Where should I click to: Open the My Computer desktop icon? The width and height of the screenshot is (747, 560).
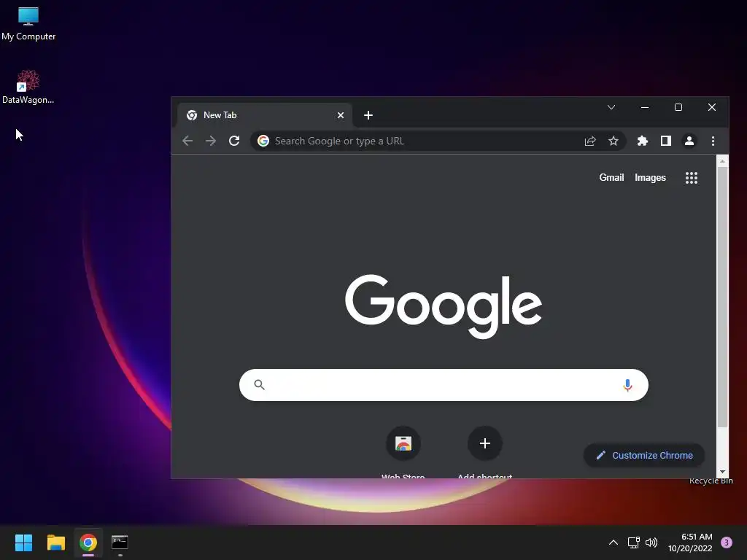(28, 24)
